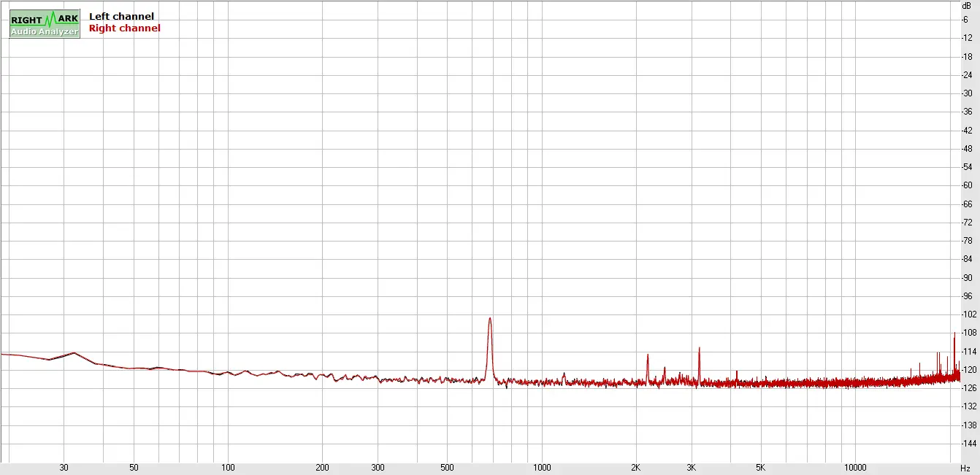Select the Right channel legend label
This screenshot has height=475, width=980.
(124, 28)
